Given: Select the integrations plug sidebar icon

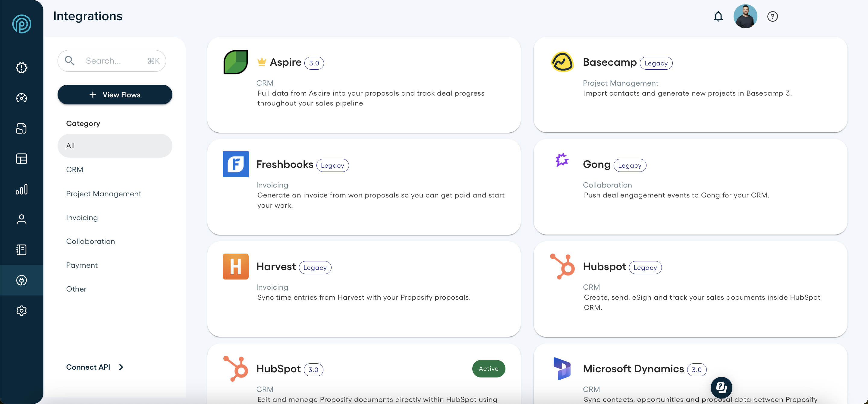Looking at the screenshot, I should (22, 280).
